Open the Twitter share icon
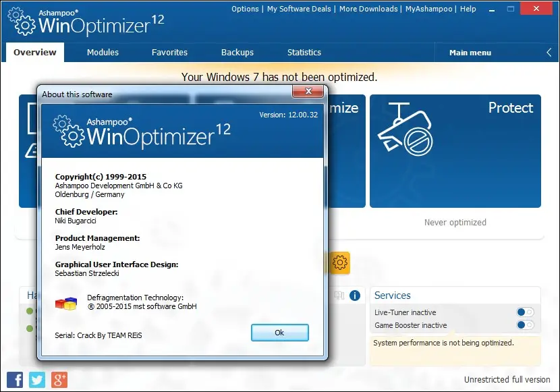The image size is (560, 392). pyautogui.click(x=37, y=379)
